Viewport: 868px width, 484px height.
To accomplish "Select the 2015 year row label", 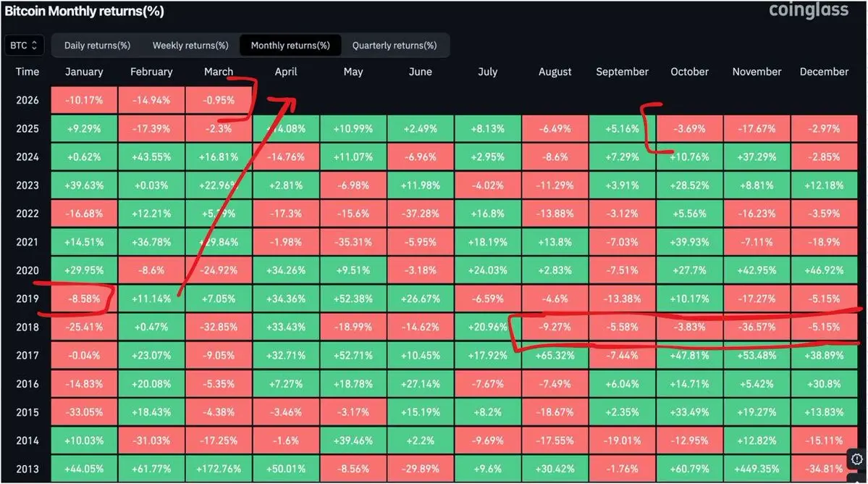I will pyautogui.click(x=28, y=412).
